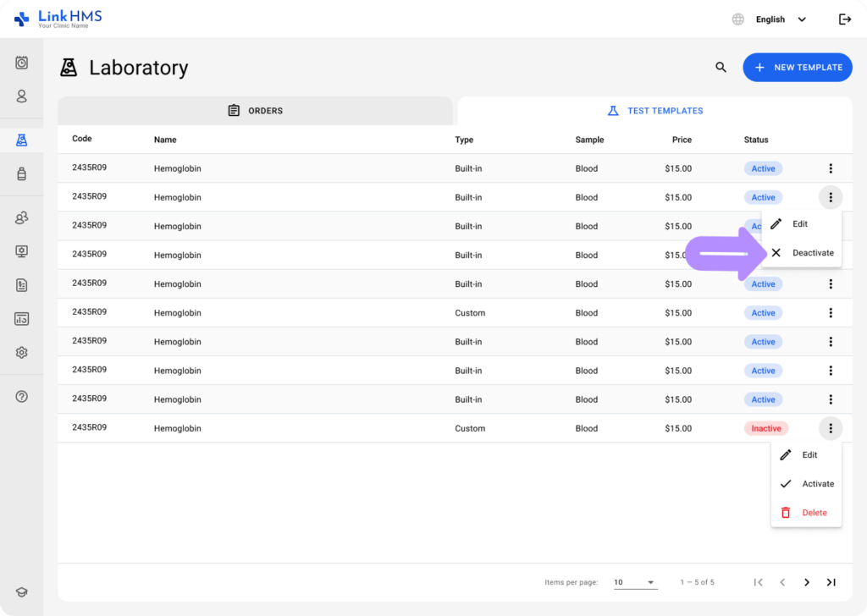Open the appointments calendar from the sidebar
Image resolution: width=867 pixels, height=616 pixels.
click(20, 63)
